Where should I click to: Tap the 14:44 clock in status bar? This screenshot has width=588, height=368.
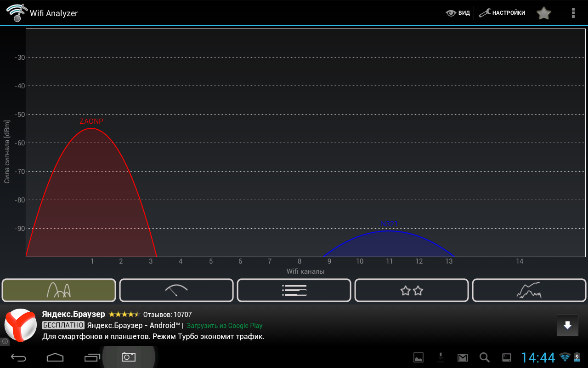537,357
